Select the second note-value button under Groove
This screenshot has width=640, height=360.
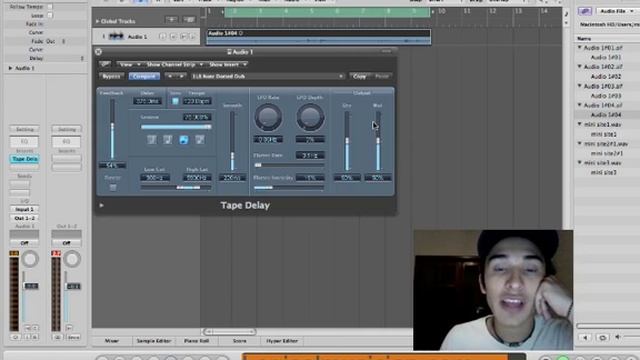pos(167,140)
